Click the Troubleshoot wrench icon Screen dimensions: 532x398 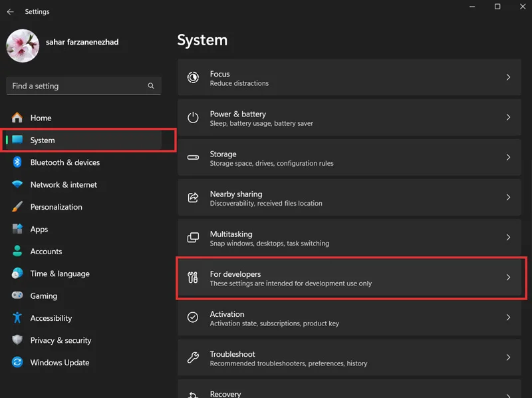pyautogui.click(x=193, y=357)
